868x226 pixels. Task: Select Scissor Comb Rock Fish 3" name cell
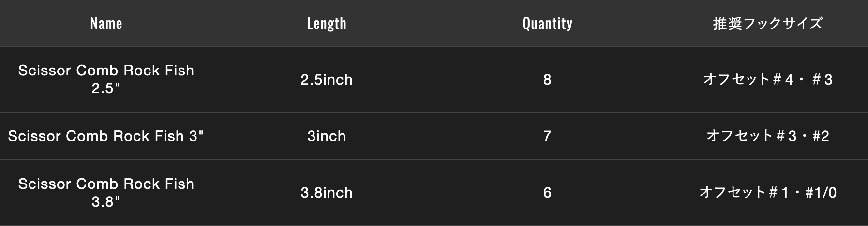coord(106,136)
